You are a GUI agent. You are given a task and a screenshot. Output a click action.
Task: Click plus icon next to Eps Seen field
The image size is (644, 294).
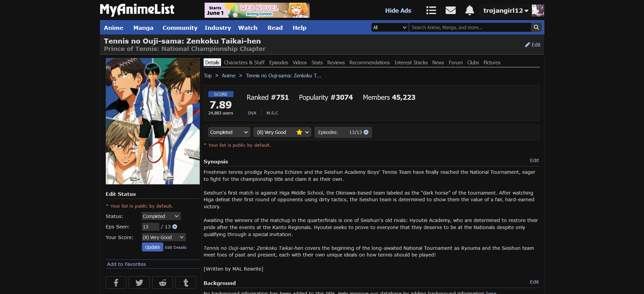[x=175, y=227]
